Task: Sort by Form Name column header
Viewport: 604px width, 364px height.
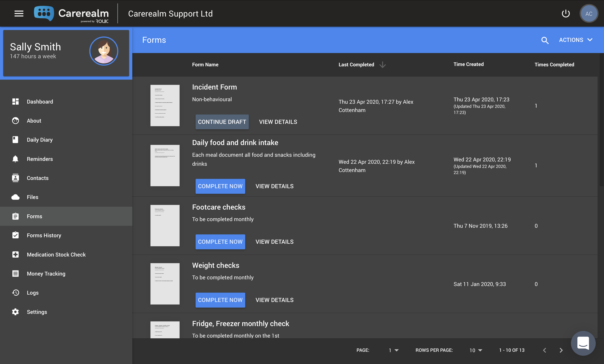Action: [x=205, y=65]
